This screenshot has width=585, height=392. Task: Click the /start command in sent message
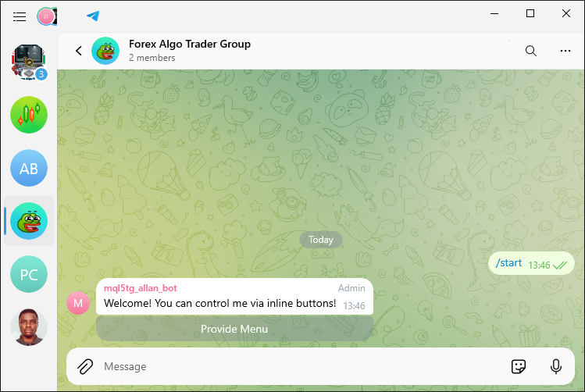click(x=508, y=263)
